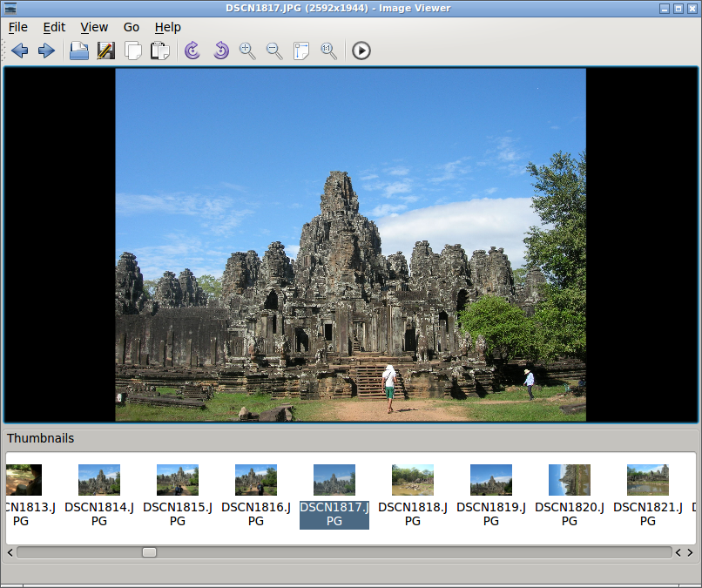The height and width of the screenshot is (588, 702).
Task: Zoom in with the magnifier plus icon
Action: [x=247, y=51]
